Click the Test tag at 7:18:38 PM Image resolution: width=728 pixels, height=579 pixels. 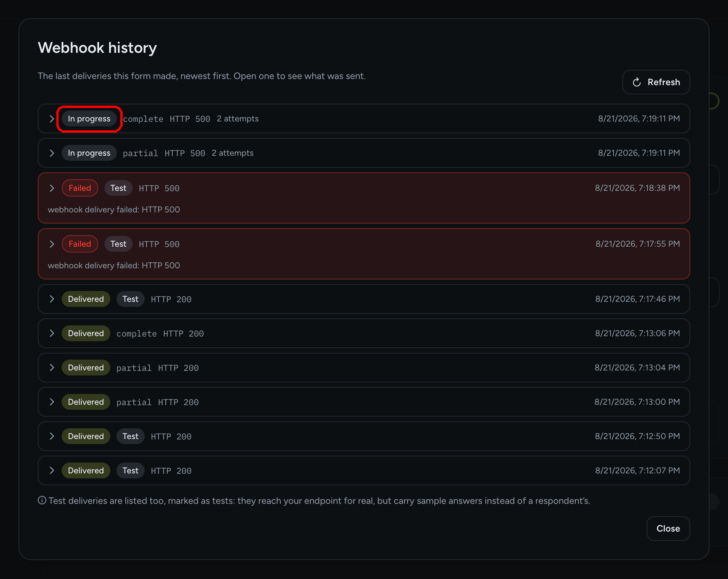(118, 188)
